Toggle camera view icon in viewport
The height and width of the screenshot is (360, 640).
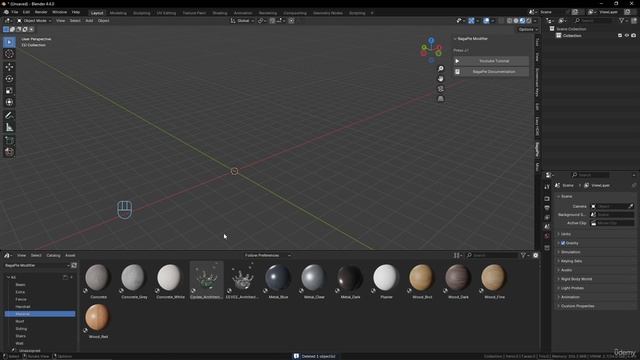(x=440, y=89)
